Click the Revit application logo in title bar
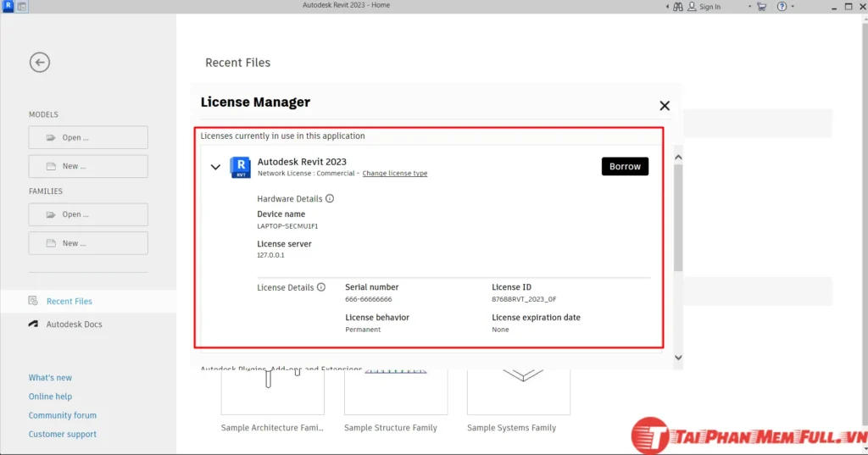This screenshot has height=455, width=868. tap(8, 6)
